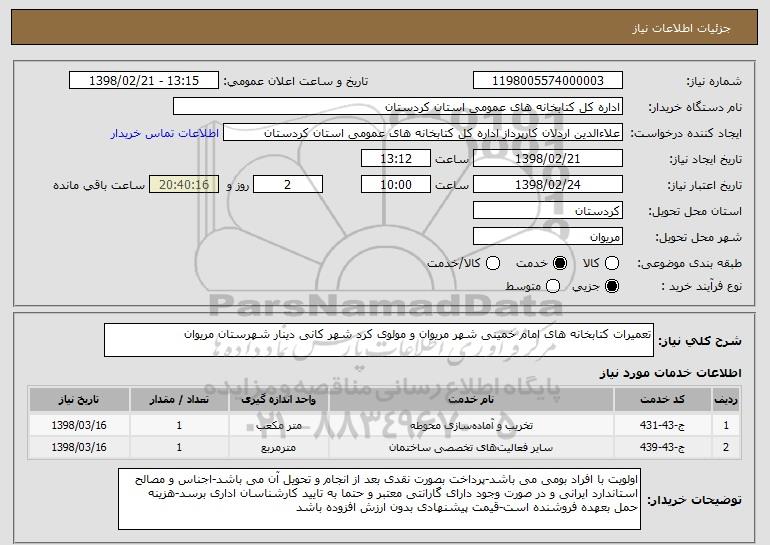Click the remaining time countdown 20:40:16

[x=184, y=185]
